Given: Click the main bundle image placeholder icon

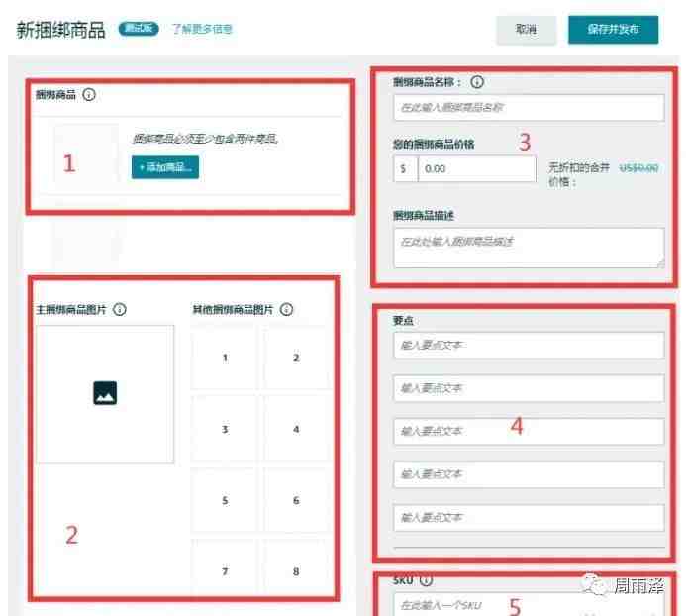Looking at the screenshot, I should 105,393.
